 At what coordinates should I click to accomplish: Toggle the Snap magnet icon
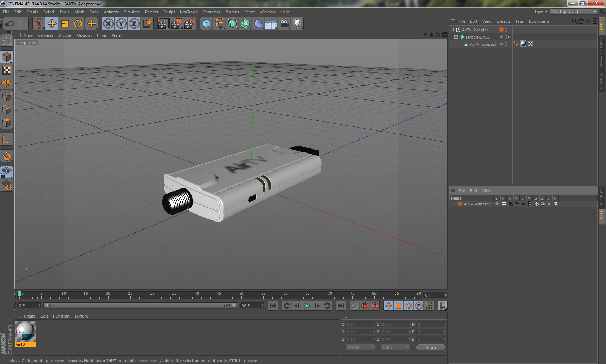click(x=6, y=156)
